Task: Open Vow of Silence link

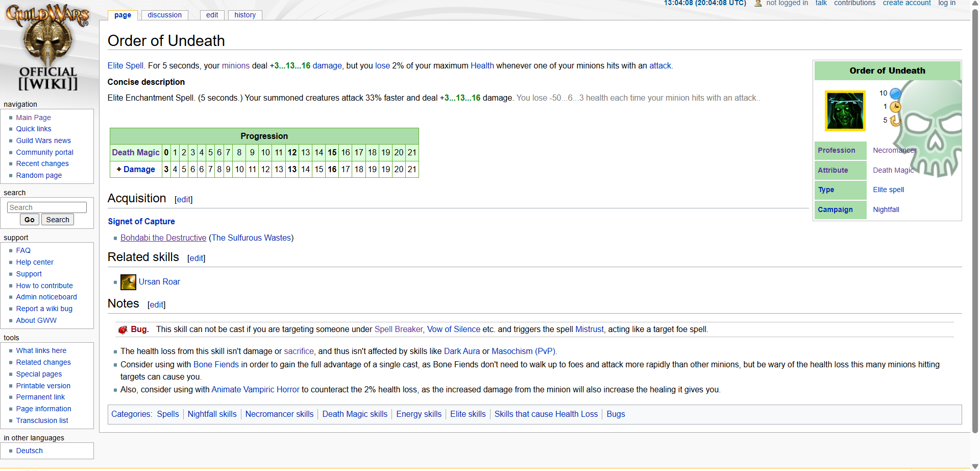Action: pos(454,329)
